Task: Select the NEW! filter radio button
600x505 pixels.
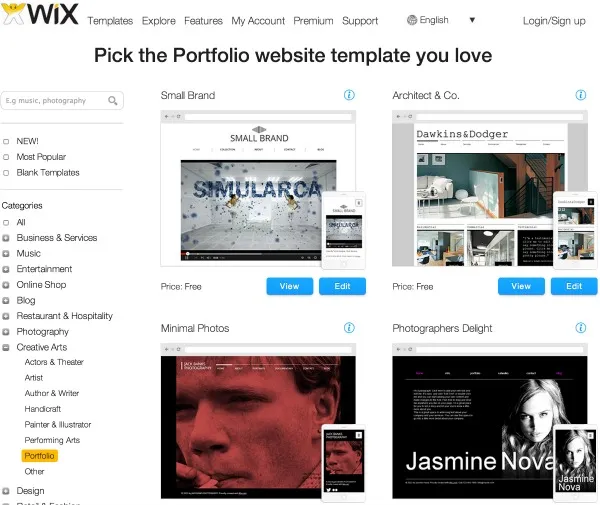Action: coord(6,142)
